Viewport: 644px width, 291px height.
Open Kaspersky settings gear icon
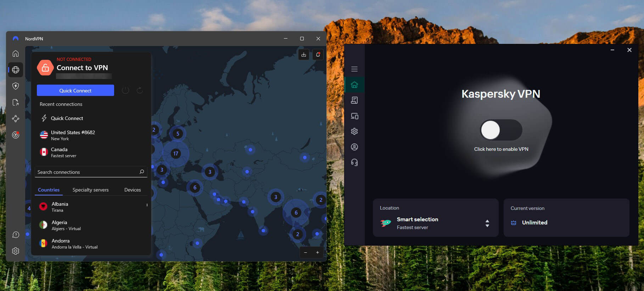[x=354, y=131]
